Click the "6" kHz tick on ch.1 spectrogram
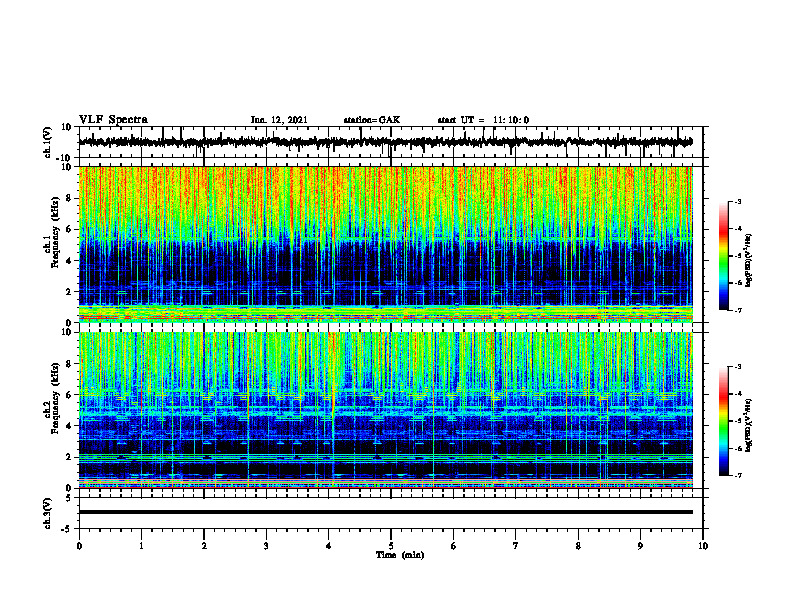 click(70, 230)
